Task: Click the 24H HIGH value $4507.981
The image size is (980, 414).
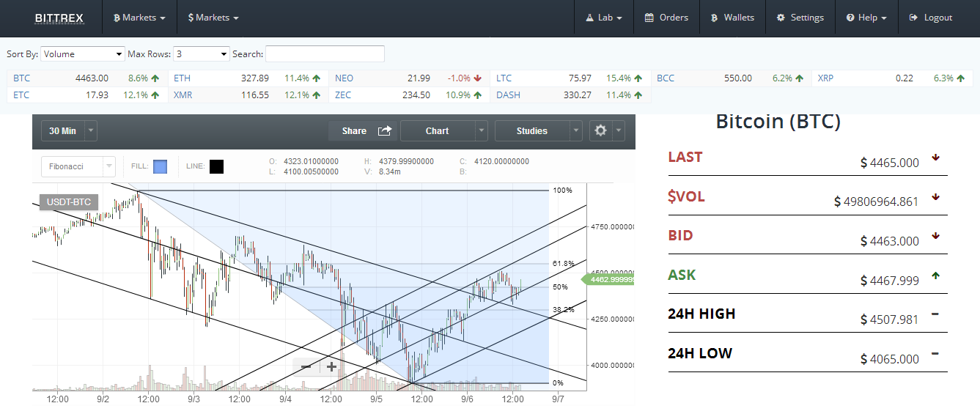Action: (889, 319)
